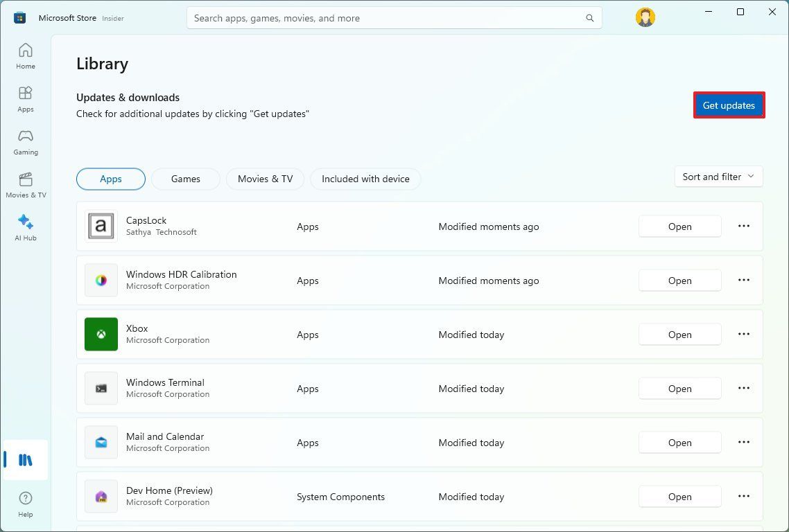Open the Home section in sidebar
Viewport: 789px width, 532px height.
pos(25,55)
